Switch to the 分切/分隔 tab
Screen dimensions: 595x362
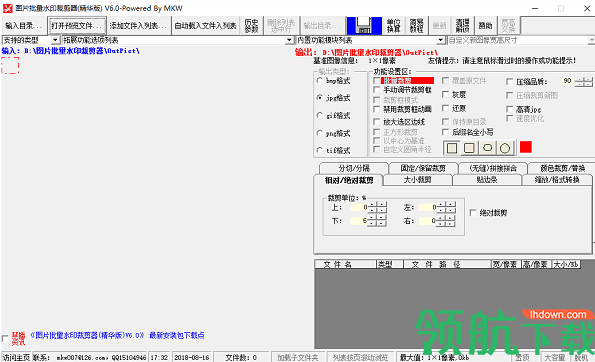pyautogui.click(x=354, y=168)
